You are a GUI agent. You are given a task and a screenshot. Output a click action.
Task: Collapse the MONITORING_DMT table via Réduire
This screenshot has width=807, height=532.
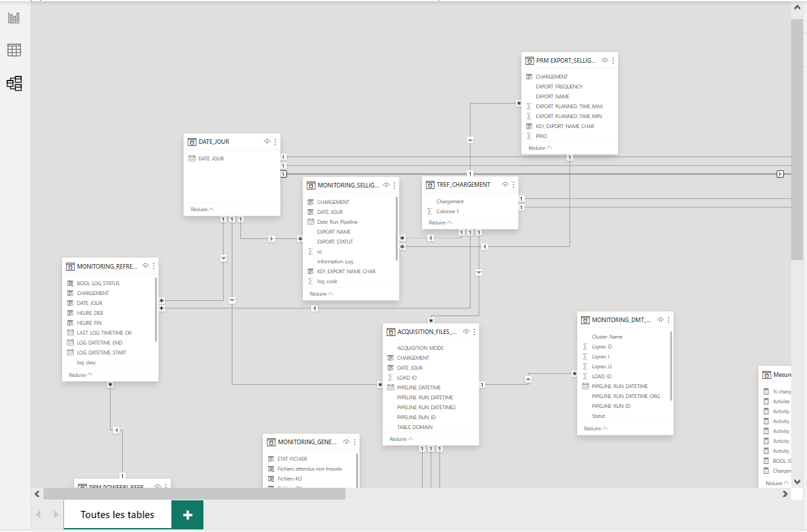(x=596, y=428)
